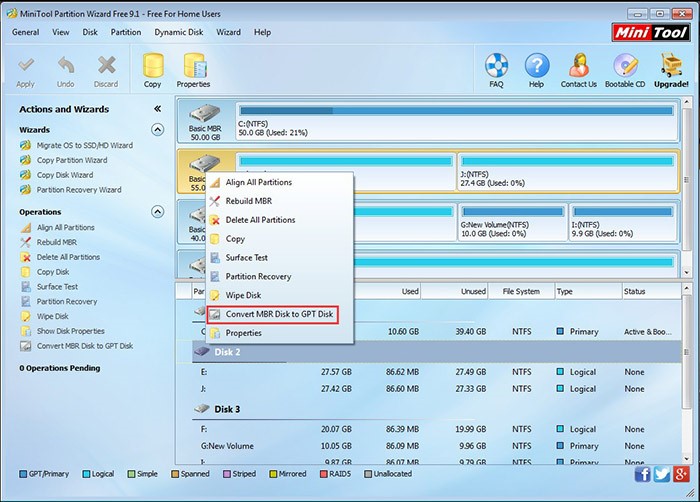Viewport: 700px width, 502px height.
Task: Open the Twitter icon link
Action: pyautogui.click(x=662, y=474)
